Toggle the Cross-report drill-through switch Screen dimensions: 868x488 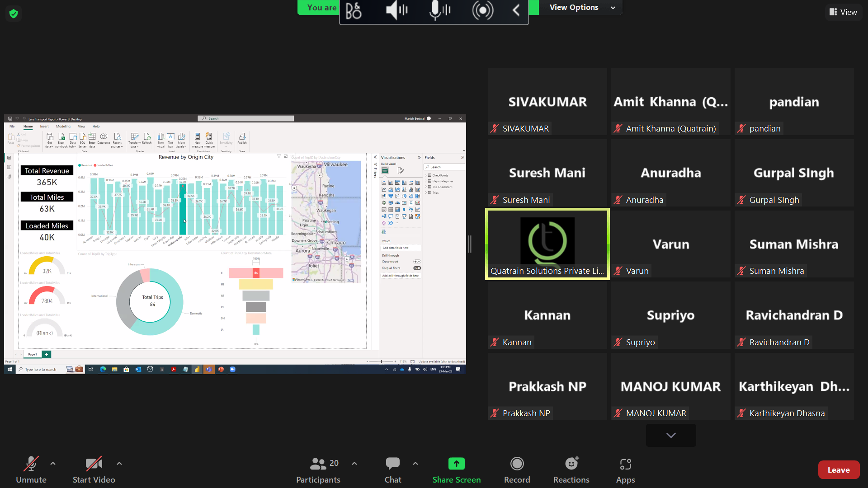(417, 262)
